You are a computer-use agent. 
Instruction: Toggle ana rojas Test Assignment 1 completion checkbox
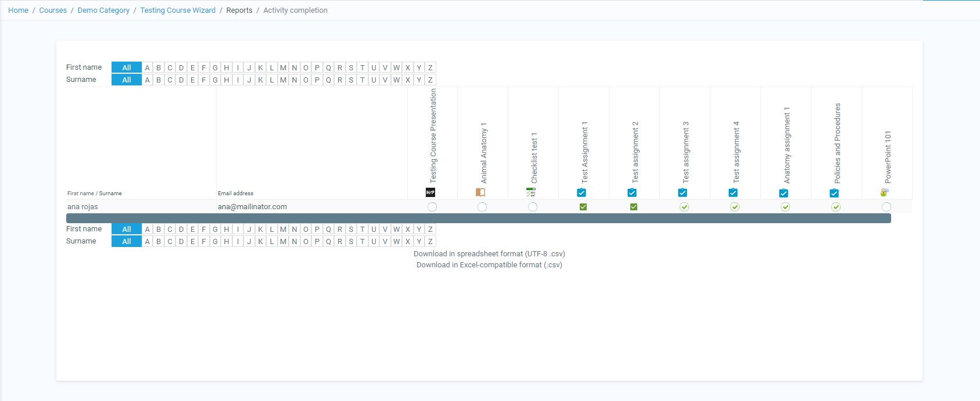tap(583, 207)
